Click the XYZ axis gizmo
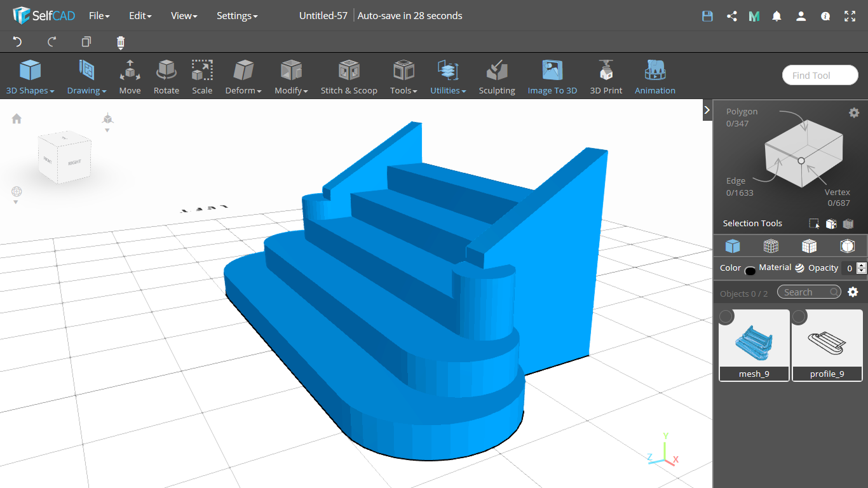 point(663,450)
